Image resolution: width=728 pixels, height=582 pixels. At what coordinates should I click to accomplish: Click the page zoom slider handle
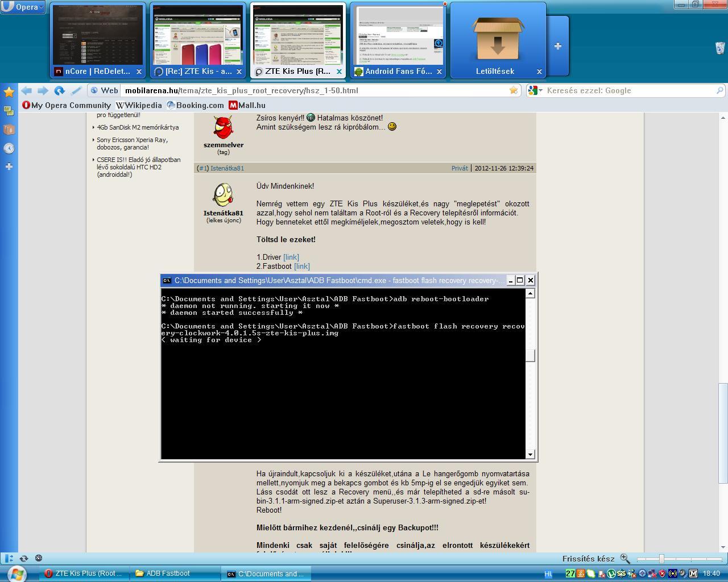click(x=661, y=559)
